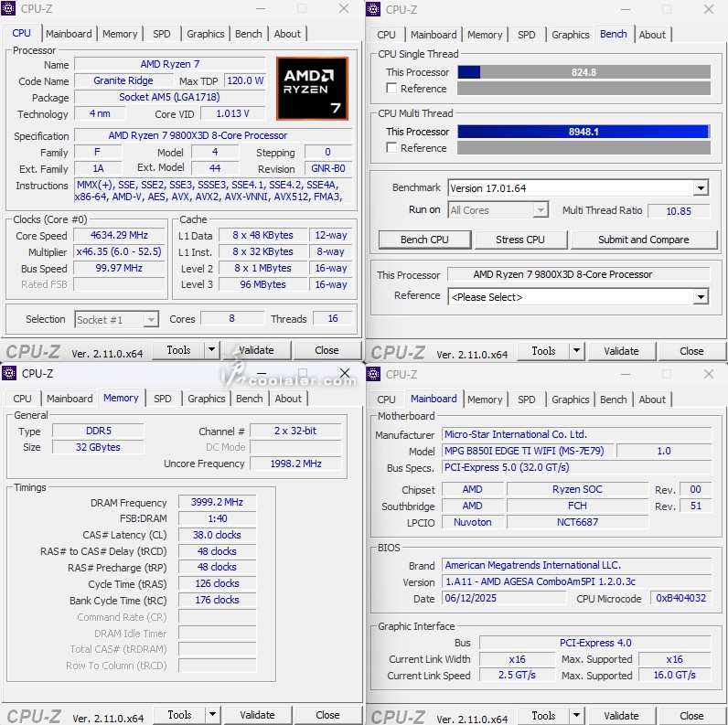Click motherboard Model MPG B850I EDGE TI WIFI
Screen dimensions: 728x725
[527, 451]
